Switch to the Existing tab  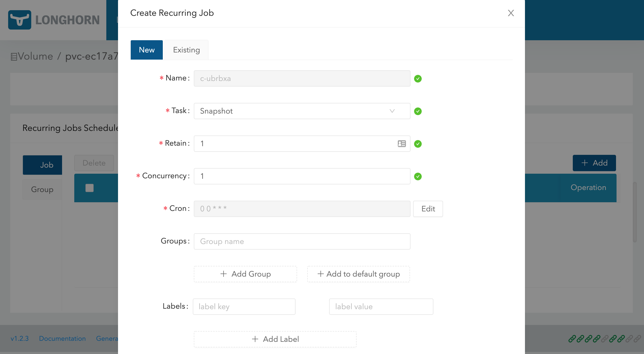click(186, 50)
